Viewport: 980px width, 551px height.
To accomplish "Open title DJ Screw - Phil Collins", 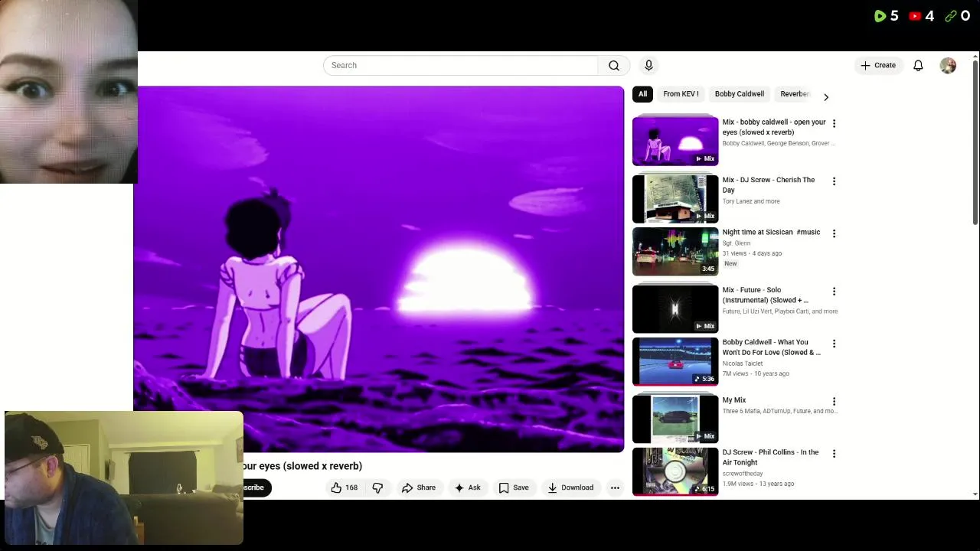I will [x=770, y=457].
